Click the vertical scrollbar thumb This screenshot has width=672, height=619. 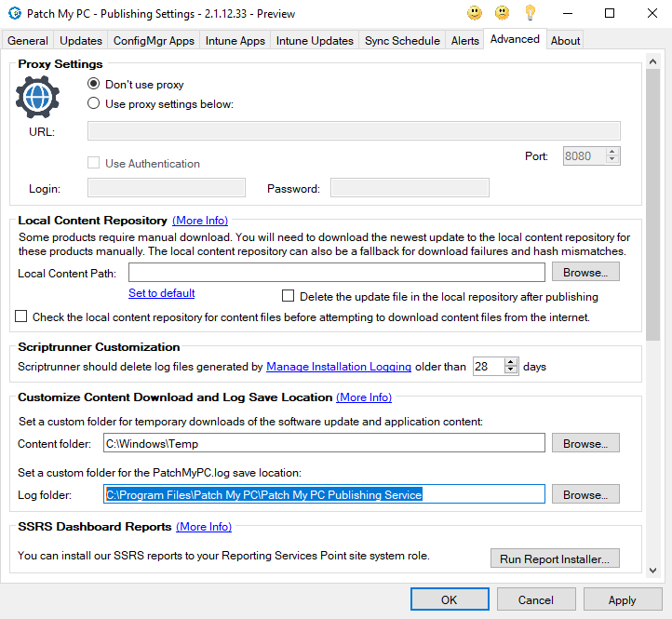(x=652, y=204)
